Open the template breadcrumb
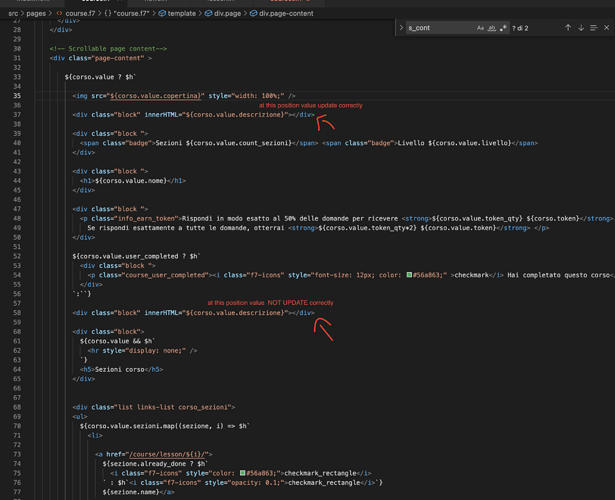 coord(177,13)
